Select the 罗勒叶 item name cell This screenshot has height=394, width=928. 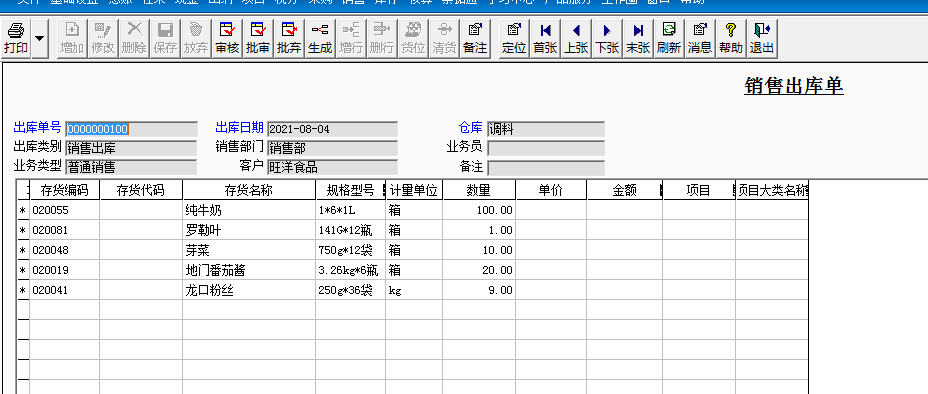tap(249, 230)
